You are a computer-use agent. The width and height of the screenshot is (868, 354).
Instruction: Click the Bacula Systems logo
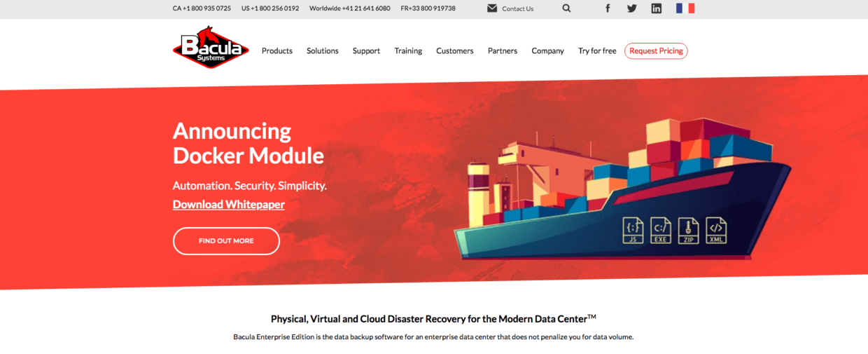click(211, 48)
